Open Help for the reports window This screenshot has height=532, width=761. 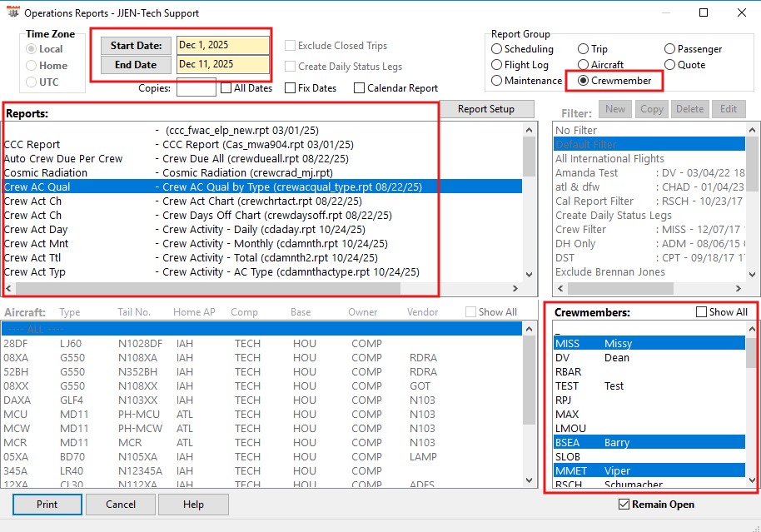[x=193, y=505]
